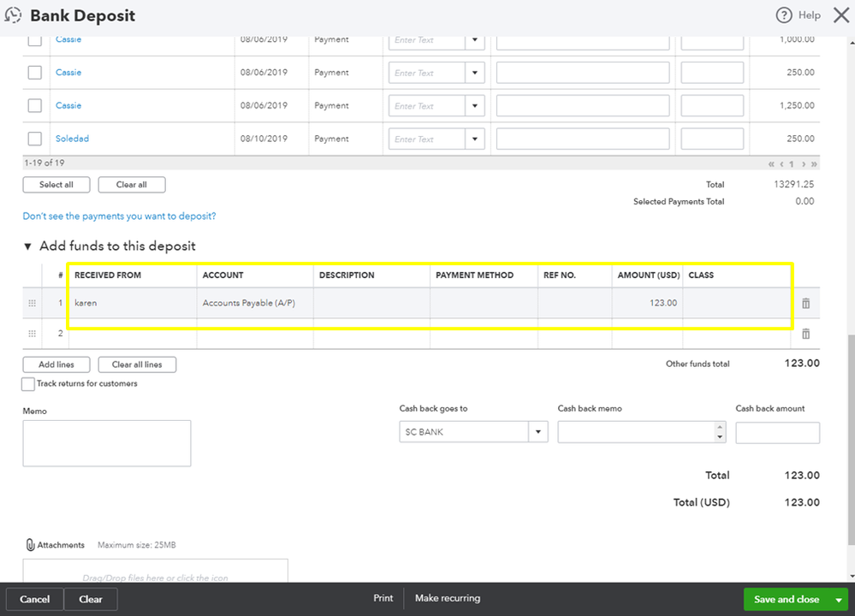The width and height of the screenshot is (855, 616).
Task: Click the attachments drag/drop area
Action: click(156, 571)
